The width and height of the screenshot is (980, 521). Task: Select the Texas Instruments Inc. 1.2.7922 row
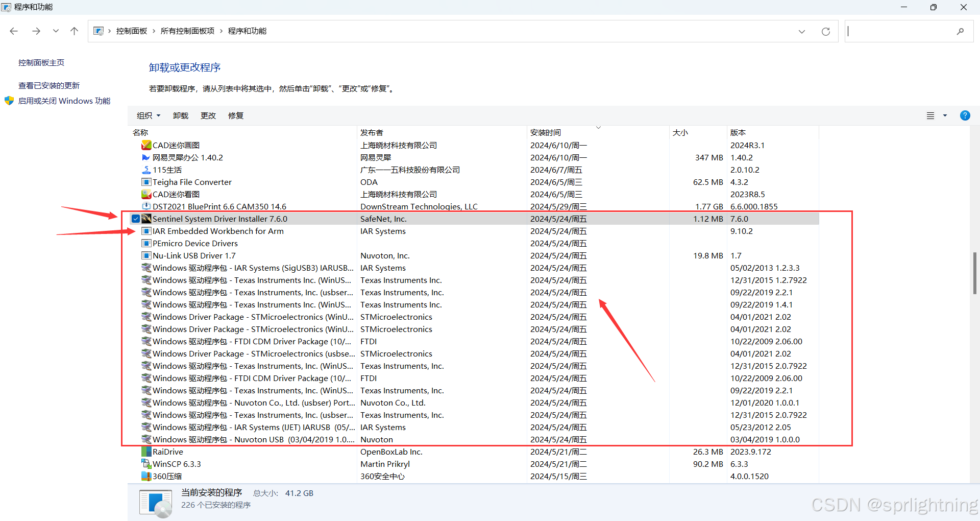[475, 280]
